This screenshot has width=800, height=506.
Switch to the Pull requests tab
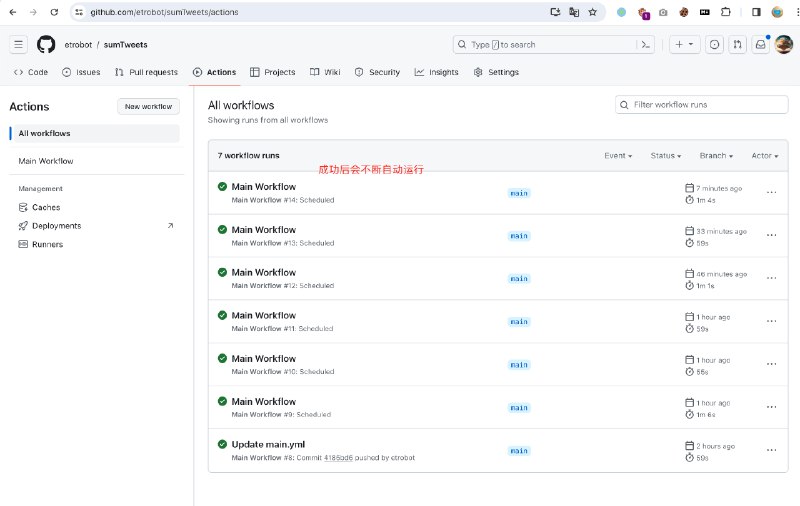tap(146, 72)
